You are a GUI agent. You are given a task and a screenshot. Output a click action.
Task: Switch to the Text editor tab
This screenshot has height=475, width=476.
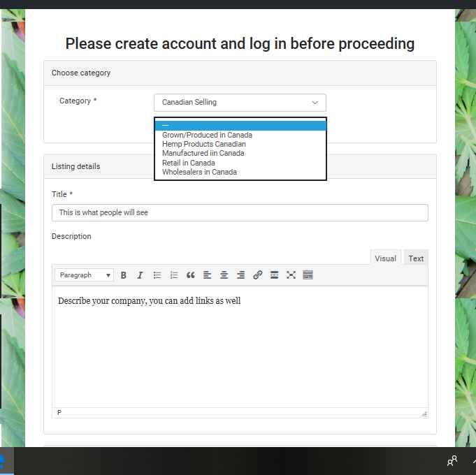(416, 258)
